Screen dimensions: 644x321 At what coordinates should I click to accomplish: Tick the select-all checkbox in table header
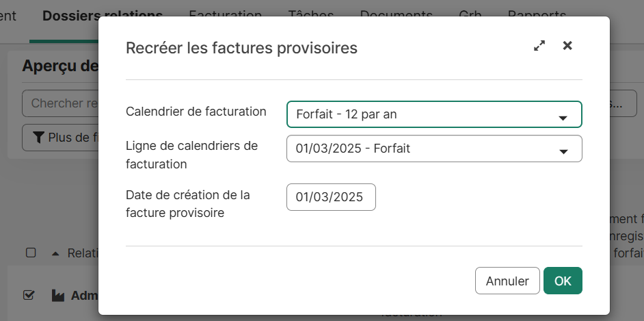click(x=31, y=253)
